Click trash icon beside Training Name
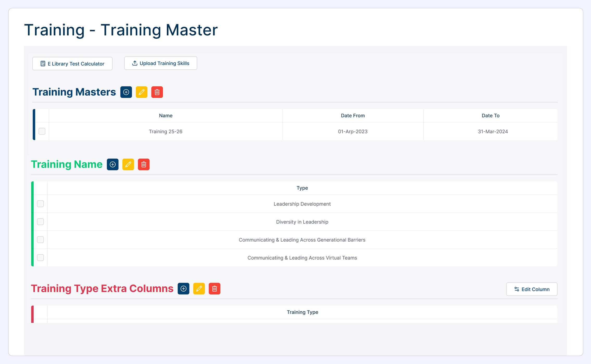Screen dimensions: 591x364 (143, 165)
